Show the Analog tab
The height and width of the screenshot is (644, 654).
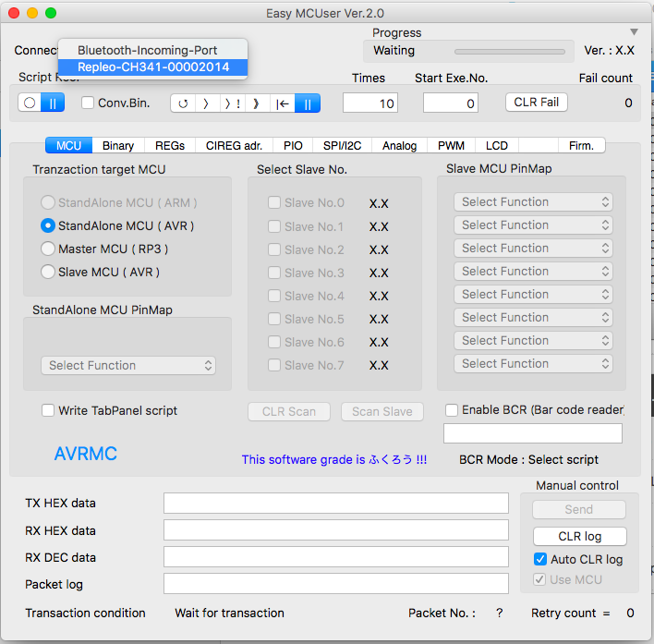[400, 146]
